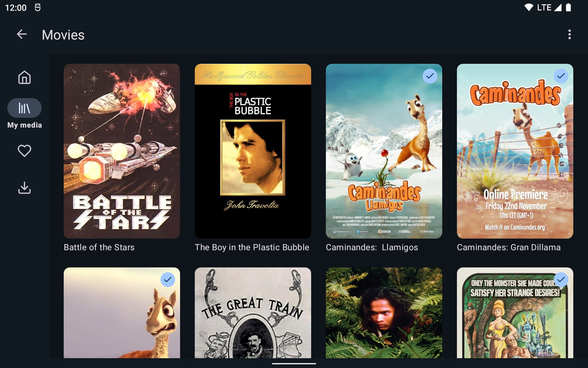The image size is (588, 368).
Task: Open the Home section in sidebar
Action: click(x=24, y=77)
